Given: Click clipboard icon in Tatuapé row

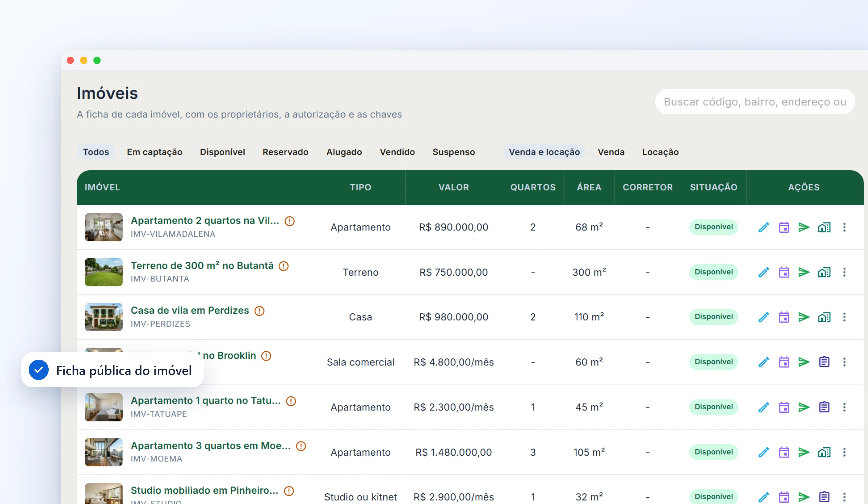Looking at the screenshot, I should (824, 407).
